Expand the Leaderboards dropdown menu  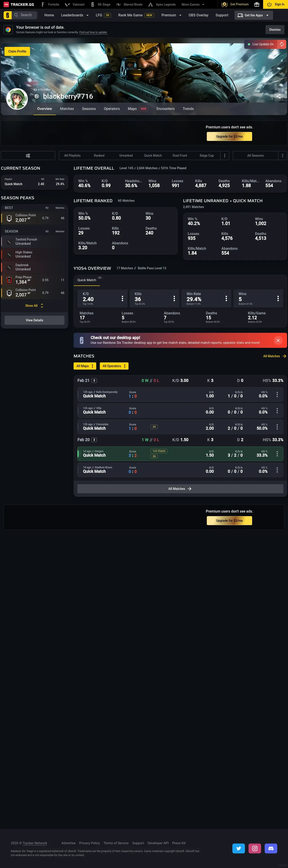75,15
